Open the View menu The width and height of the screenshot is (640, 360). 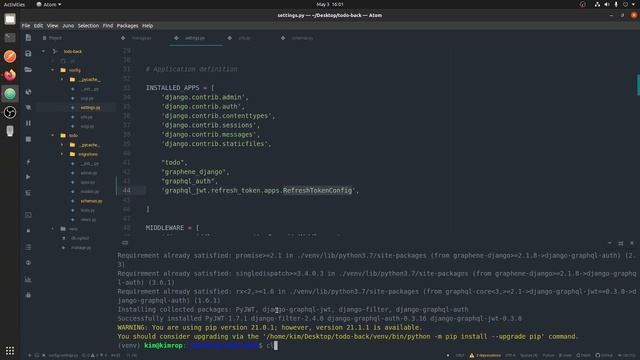point(52,26)
